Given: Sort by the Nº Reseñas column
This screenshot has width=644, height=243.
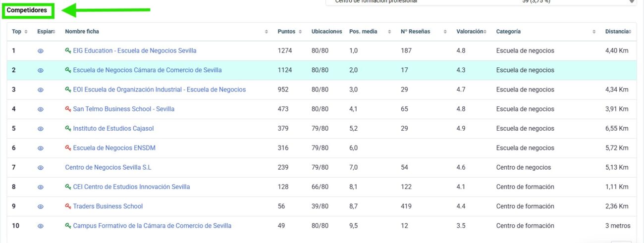Looking at the screenshot, I should pos(424,31).
